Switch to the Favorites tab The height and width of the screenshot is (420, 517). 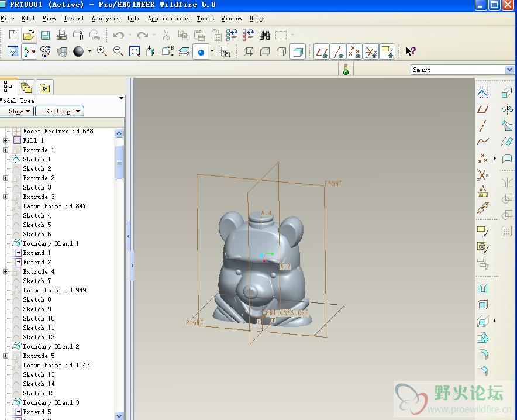[44, 88]
